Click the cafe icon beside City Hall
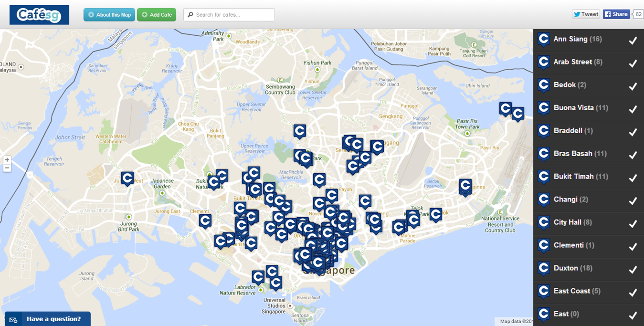This screenshot has height=326, width=644. tap(543, 223)
